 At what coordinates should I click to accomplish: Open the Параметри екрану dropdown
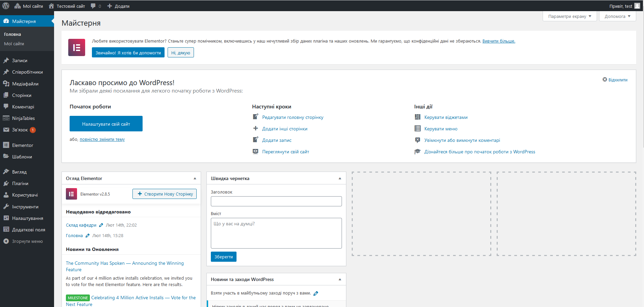click(570, 16)
